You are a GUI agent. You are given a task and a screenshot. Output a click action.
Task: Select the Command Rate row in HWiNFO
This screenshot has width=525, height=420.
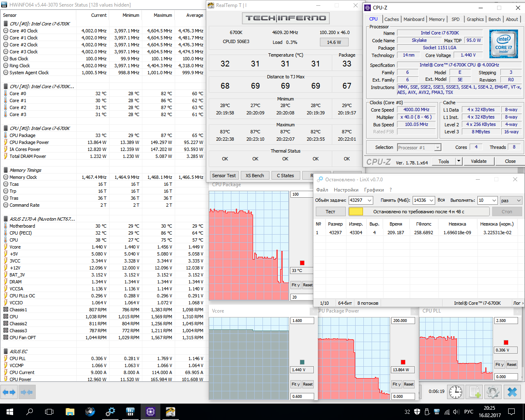[x=103, y=205]
